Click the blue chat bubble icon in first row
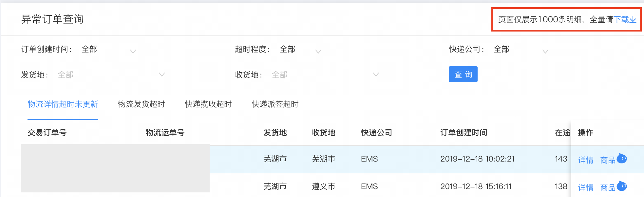 pyautogui.click(x=622, y=159)
